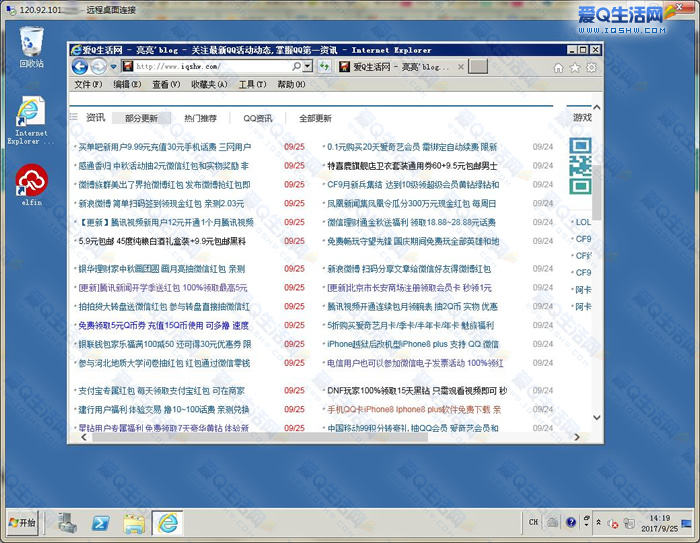This screenshot has height=543, width=700.
Task: Open File Explorer folder from taskbar
Action: [134, 523]
